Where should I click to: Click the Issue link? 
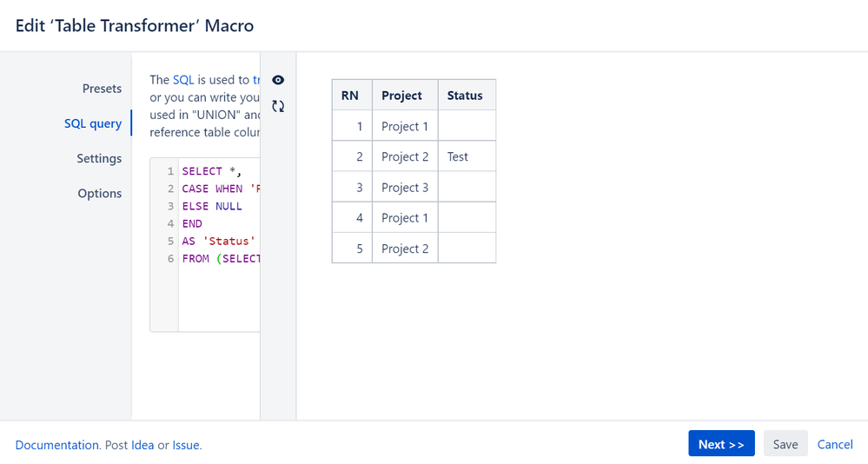[x=186, y=445]
